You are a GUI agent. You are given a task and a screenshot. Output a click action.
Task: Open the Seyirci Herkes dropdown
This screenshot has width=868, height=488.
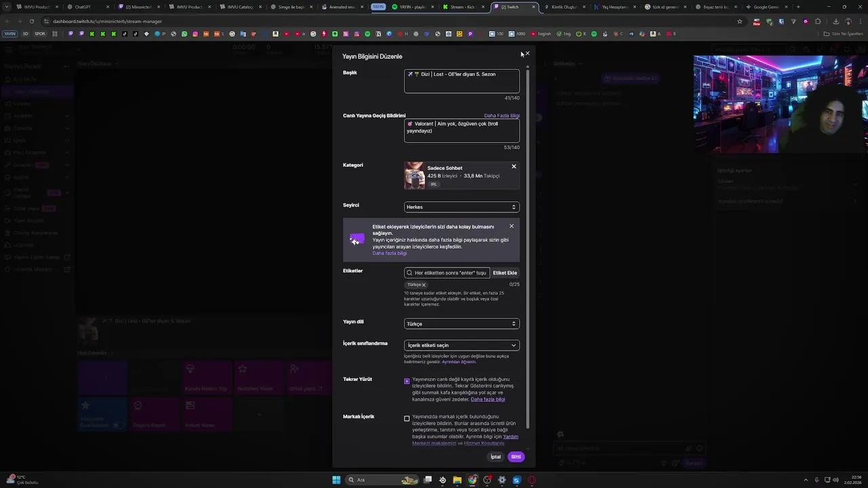(462, 207)
